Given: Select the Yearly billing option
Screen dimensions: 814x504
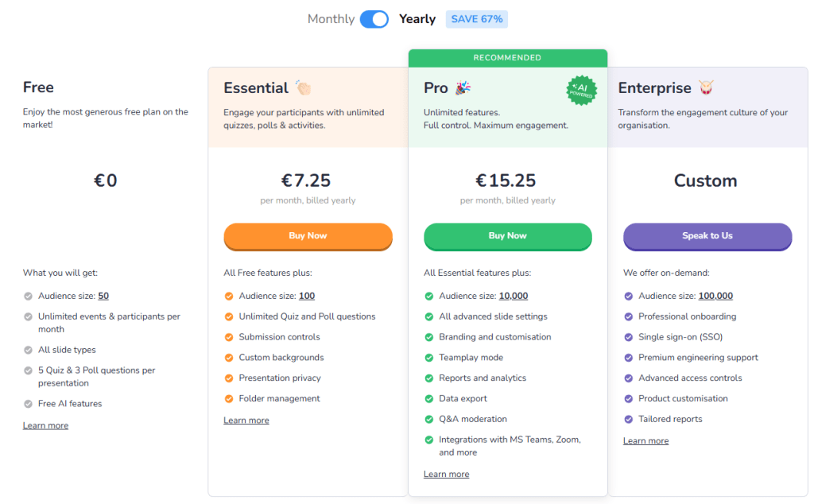Looking at the screenshot, I should pyautogui.click(x=417, y=19).
